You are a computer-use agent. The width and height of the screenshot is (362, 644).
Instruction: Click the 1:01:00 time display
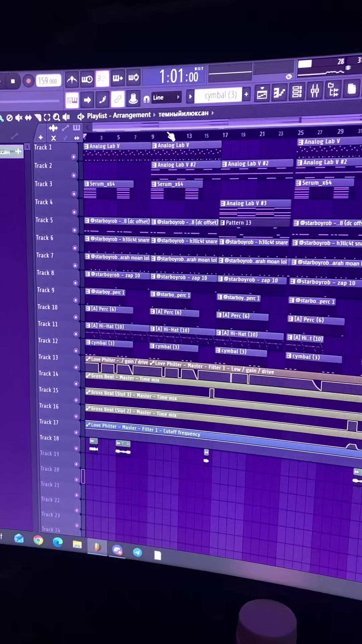pos(180,76)
